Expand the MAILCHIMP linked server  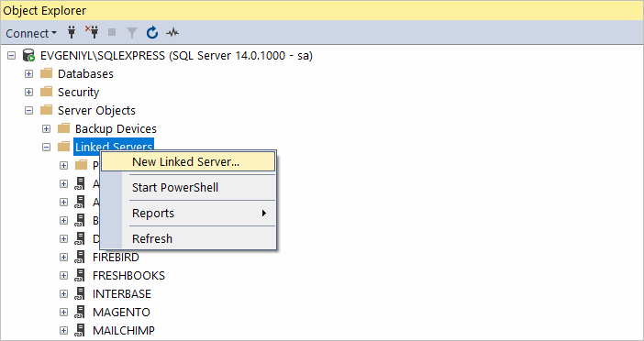point(63,330)
